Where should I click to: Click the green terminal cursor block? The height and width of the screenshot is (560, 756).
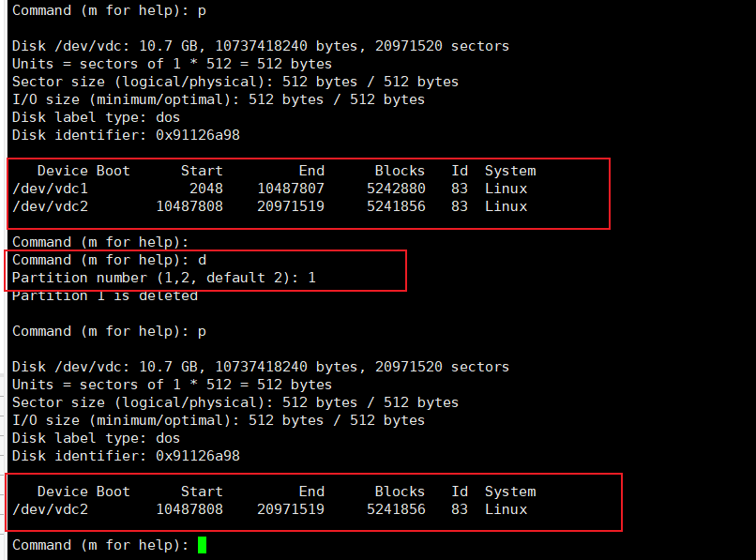[202, 545]
